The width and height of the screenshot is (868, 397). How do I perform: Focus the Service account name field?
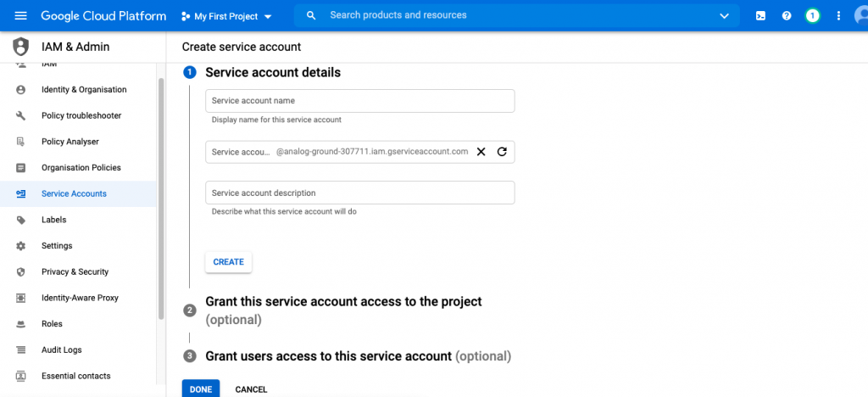(359, 101)
